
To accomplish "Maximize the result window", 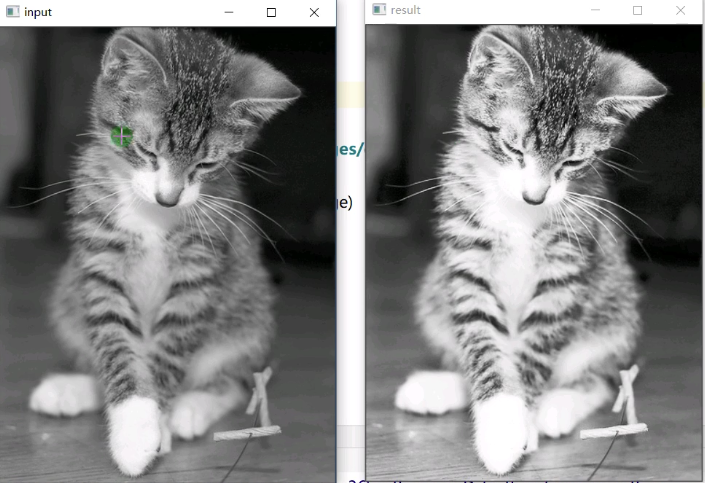I will coord(638,10).
